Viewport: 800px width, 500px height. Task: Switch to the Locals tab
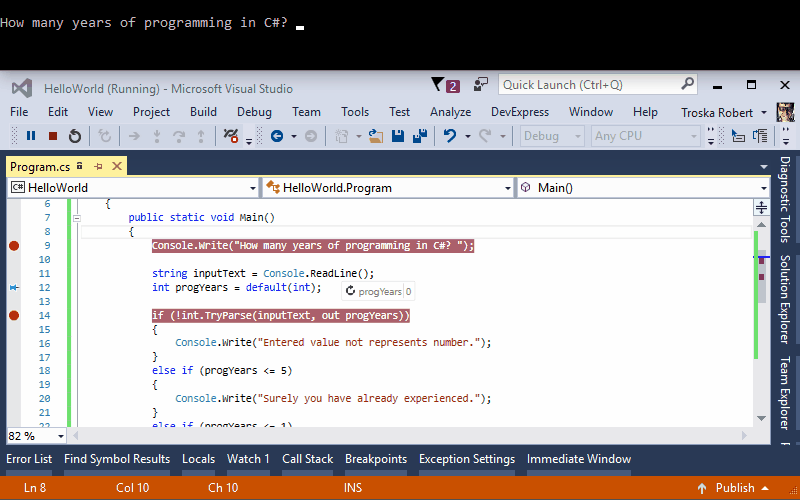point(198,459)
